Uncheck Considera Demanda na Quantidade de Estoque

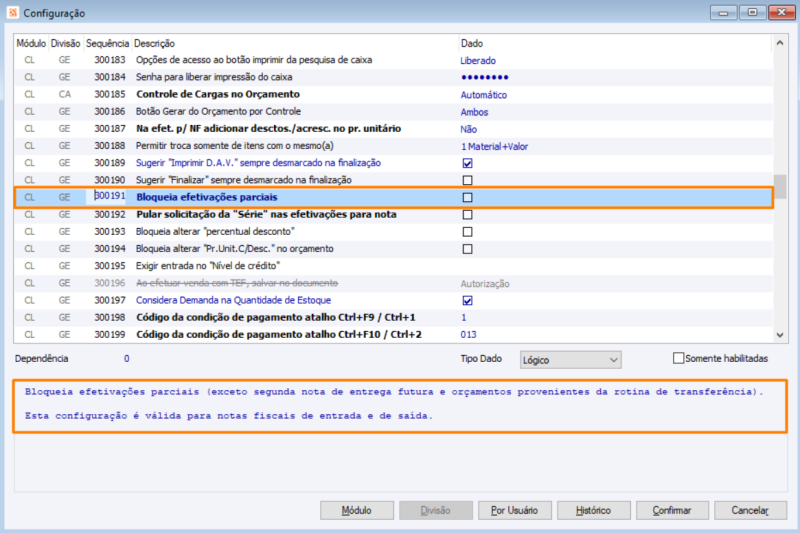coord(467,300)
